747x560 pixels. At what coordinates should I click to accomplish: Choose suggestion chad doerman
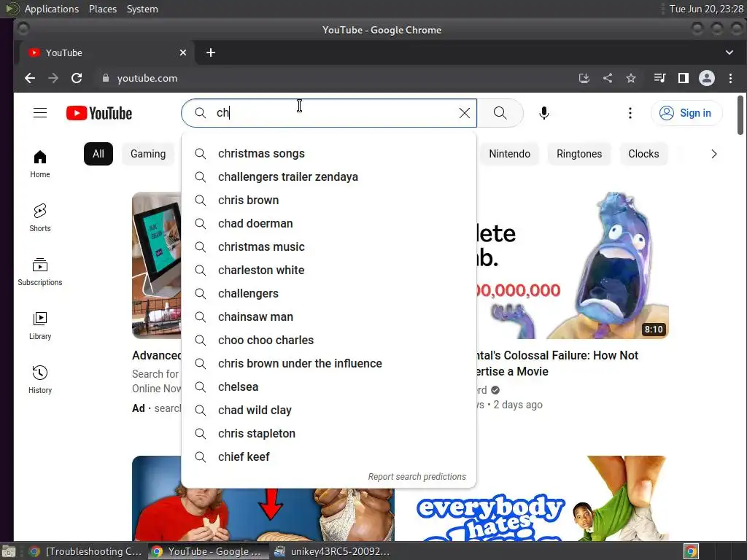pos(329,223)
